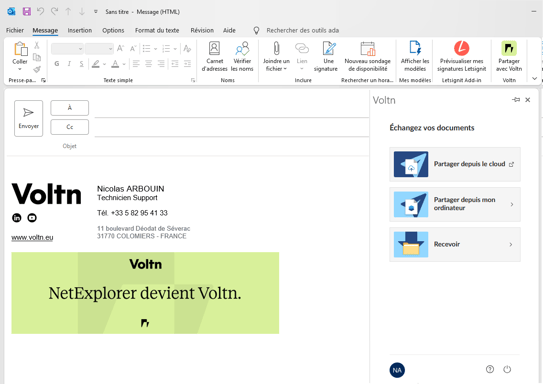Open the Texte simple dialog launcher
The width and height of the screenshot is (543, 384).
(193, 80)
